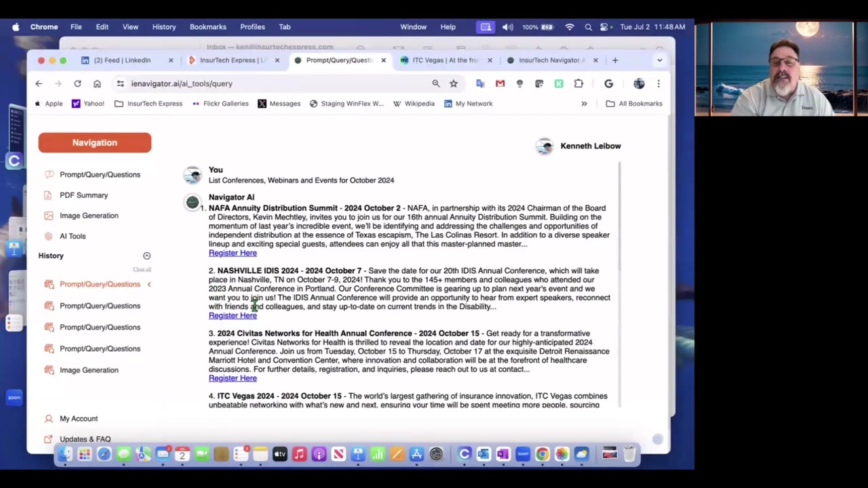Screen dimensions: 868x488
Task: Open the Calendar icon in the Dock
Action: (x=182, y=454)
